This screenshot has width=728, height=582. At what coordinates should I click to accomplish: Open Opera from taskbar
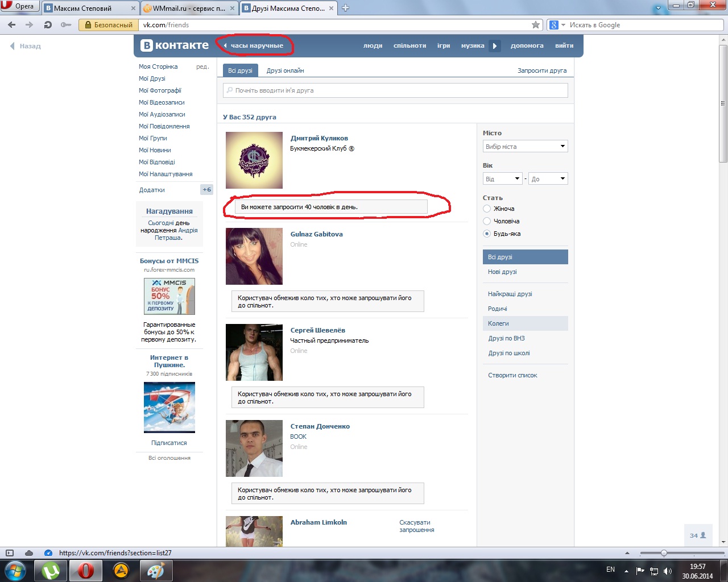tap(86, 571)
